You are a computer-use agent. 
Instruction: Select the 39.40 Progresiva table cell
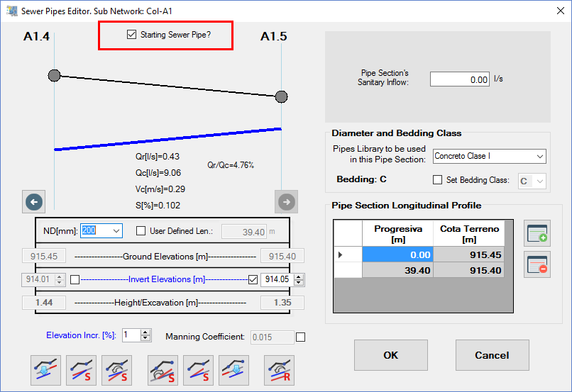(396, 270)
